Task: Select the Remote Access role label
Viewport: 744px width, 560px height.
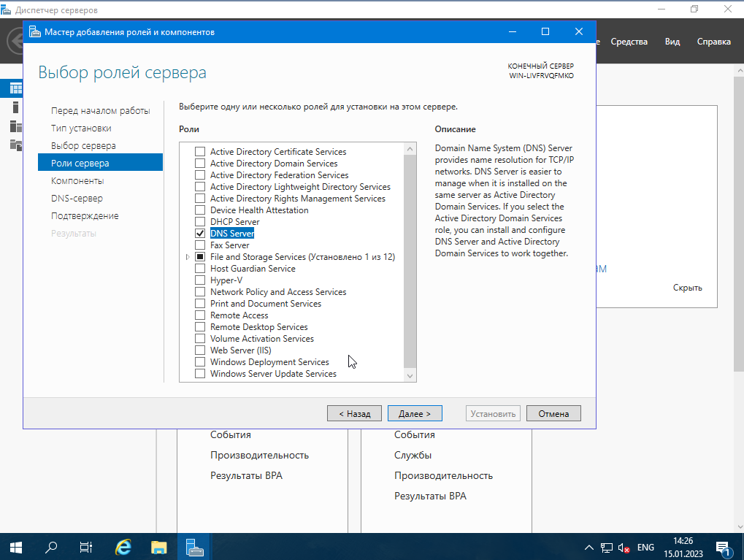Action: (x=239, y=315)
